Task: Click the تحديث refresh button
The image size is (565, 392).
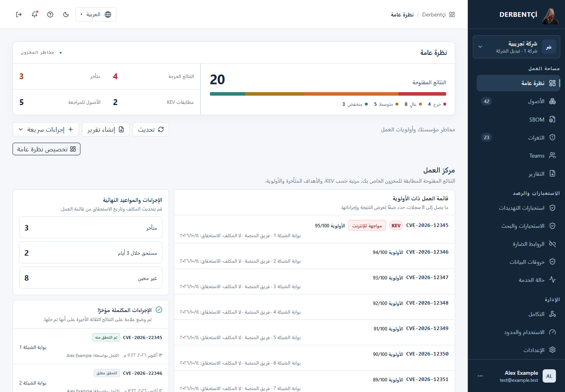Action: [151, 129]
